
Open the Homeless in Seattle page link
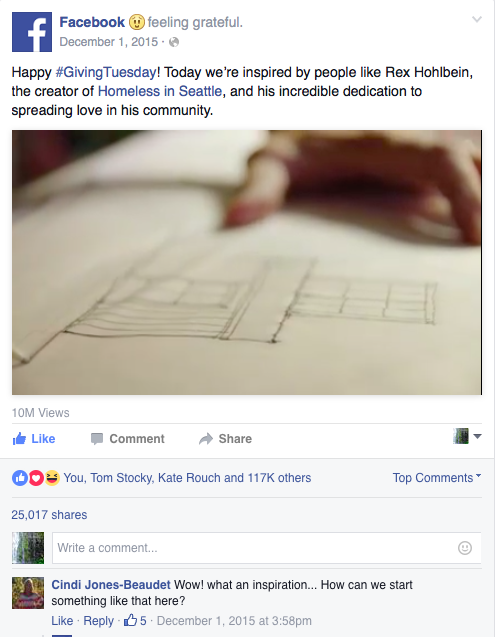coord(160,91)
